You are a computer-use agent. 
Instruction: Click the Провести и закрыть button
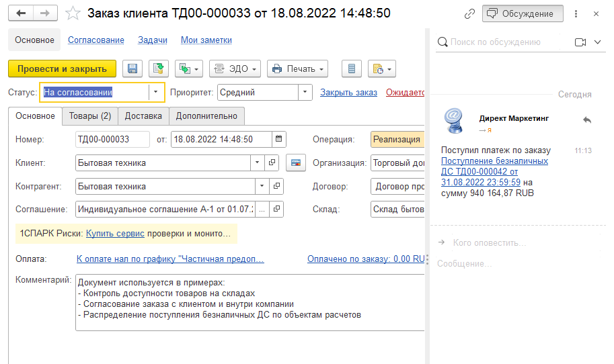pos(62,69)
